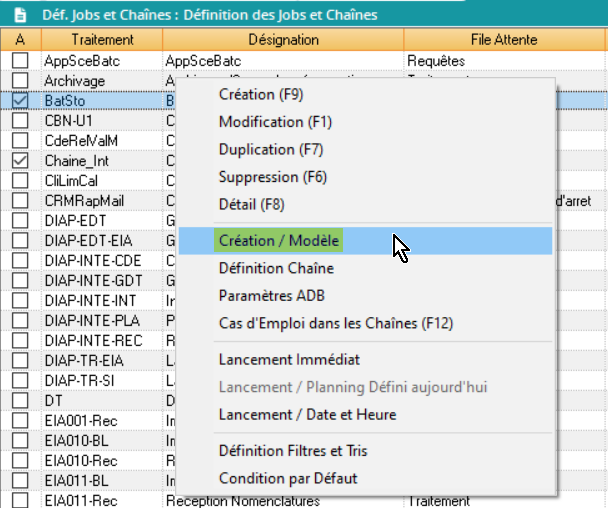This screenshot has width=608, height=508.
Task: Select Lancement / Date et Heure
Action: pos(307,414)
